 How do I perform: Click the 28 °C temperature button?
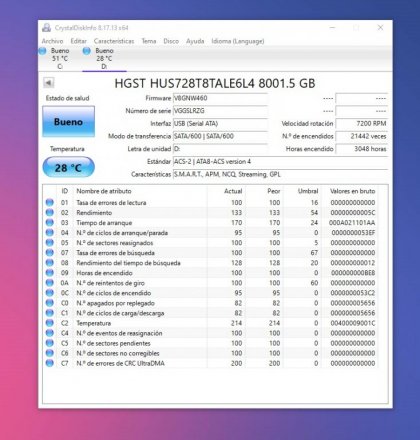[68, 167]
